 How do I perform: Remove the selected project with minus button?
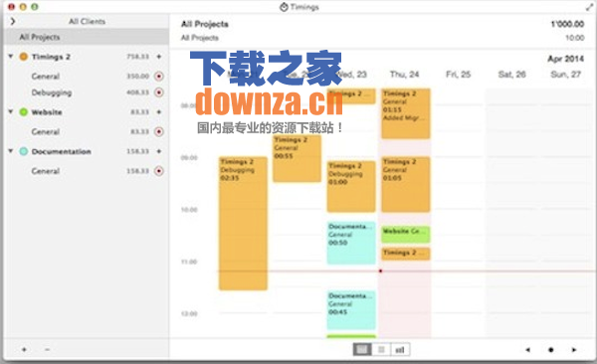pyautogui.click(x=47, y=349)
